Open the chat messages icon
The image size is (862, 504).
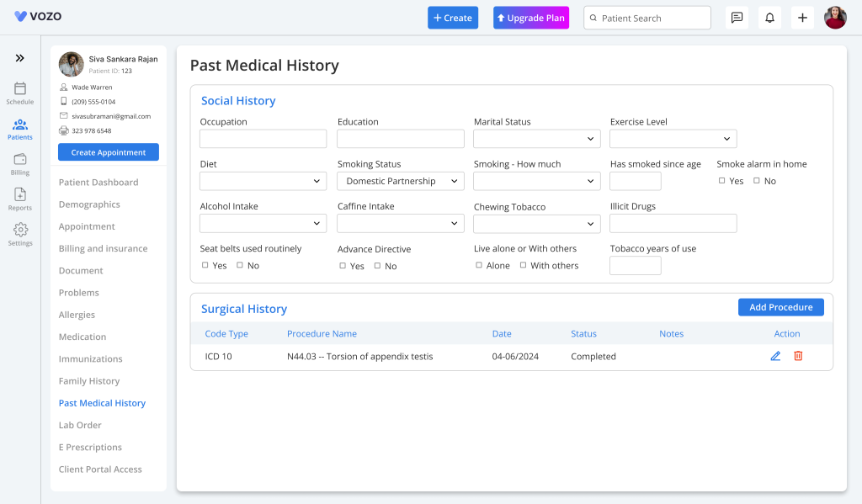tap(737, 18)
